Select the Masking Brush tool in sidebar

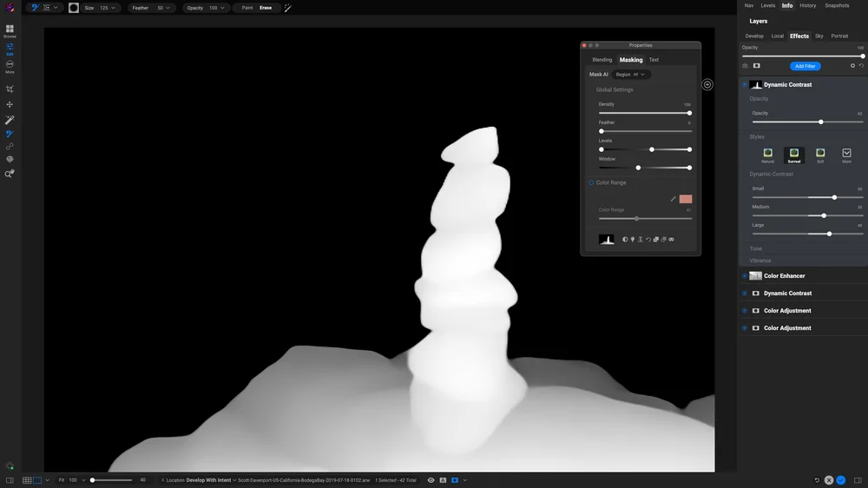[10, 134]
